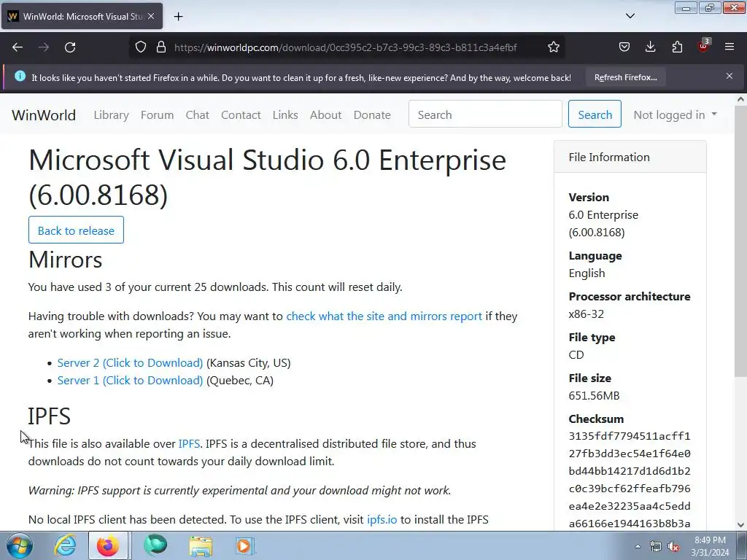
Task: Open the taskbar clock 8:49 PM
Action: (710, 546)
